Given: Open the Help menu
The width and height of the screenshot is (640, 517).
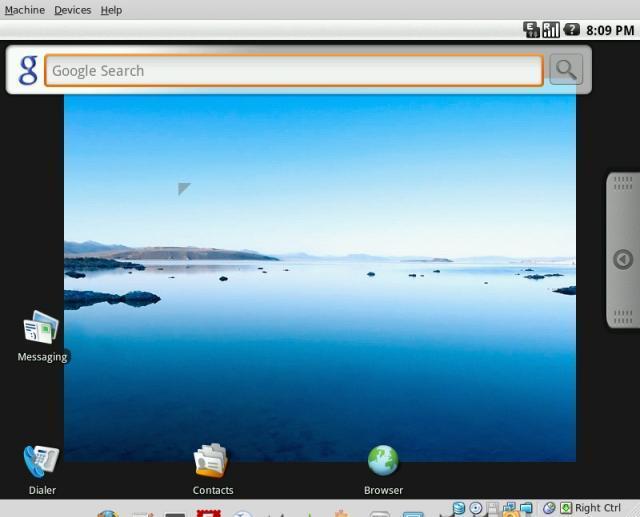Looking at the screenshot, I should (111, 10).
